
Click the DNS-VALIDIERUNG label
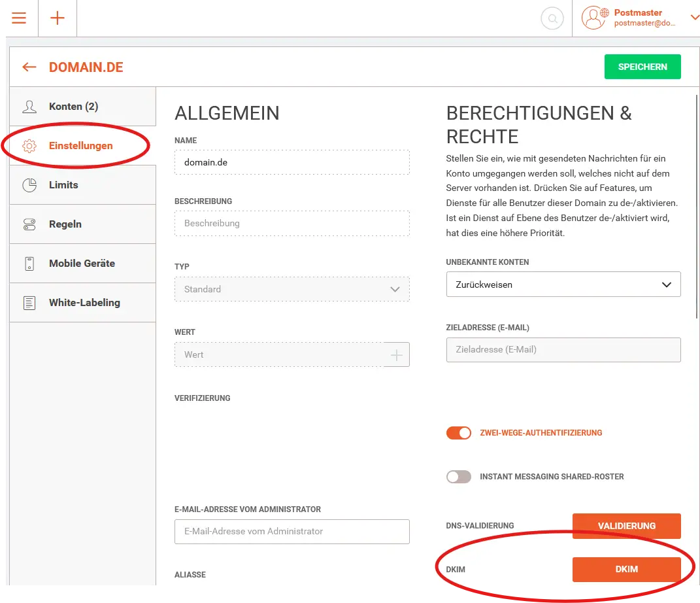coord(480,526)
